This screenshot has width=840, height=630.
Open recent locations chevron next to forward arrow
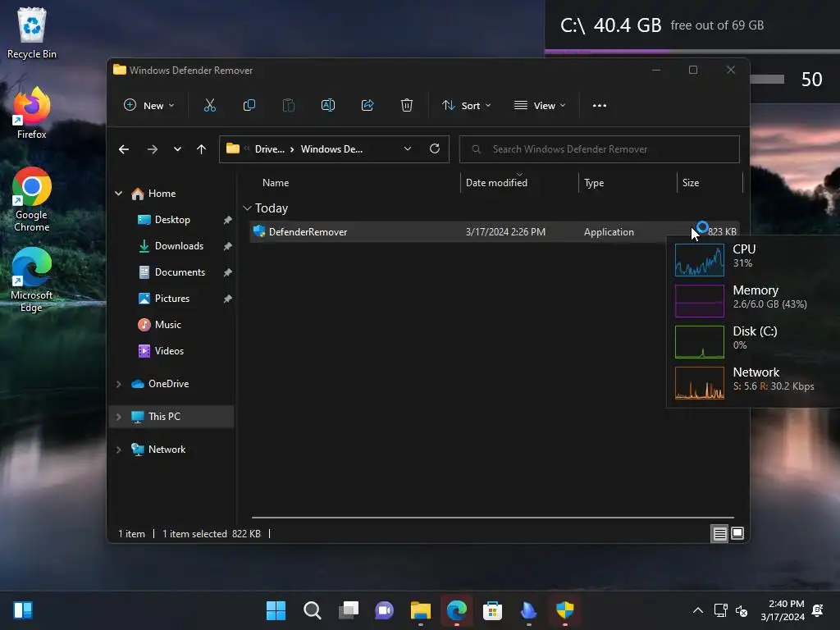point(177,149)
